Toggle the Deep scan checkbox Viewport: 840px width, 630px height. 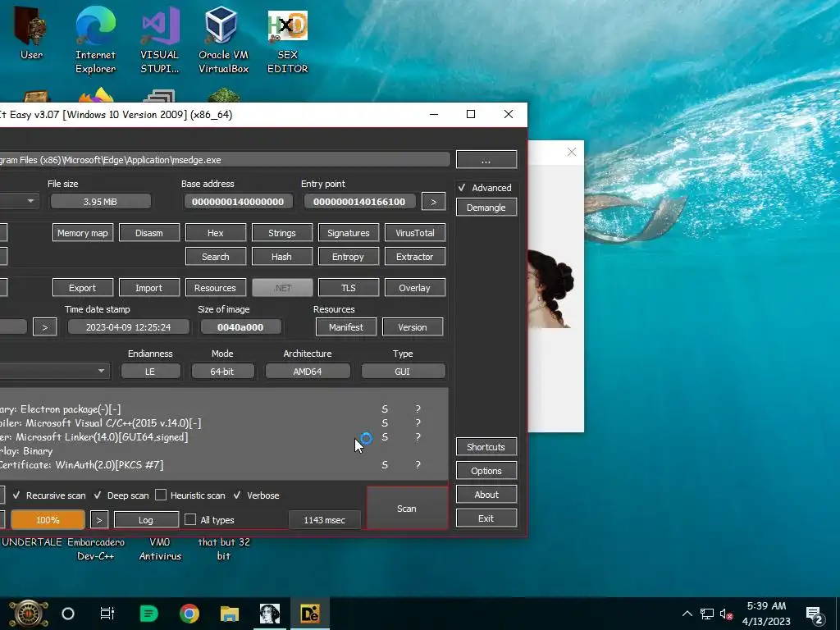(98, 495)
